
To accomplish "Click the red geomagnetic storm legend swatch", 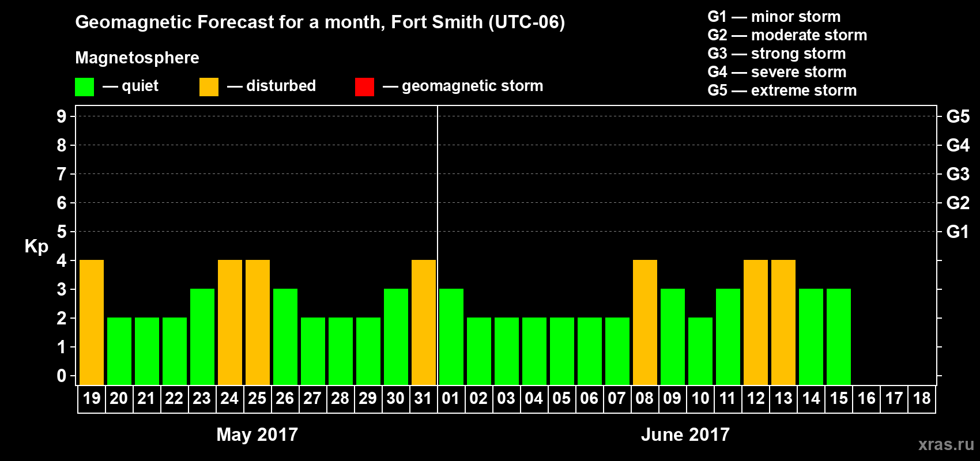I will point(364,87).
